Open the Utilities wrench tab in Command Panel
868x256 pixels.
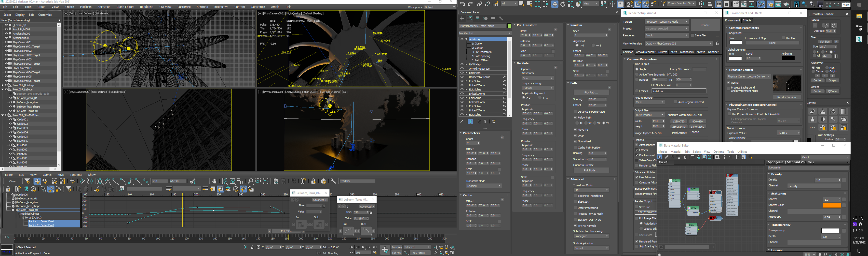501,19
